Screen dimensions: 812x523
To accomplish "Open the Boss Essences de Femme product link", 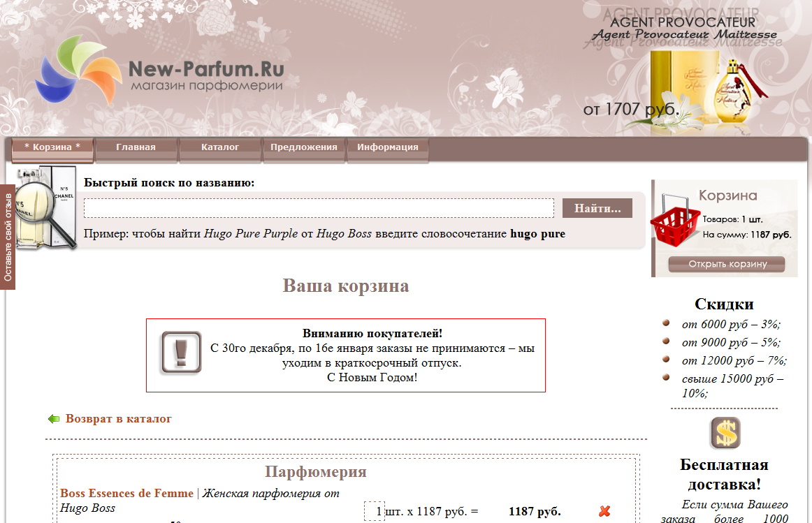I will click(127, 493).
